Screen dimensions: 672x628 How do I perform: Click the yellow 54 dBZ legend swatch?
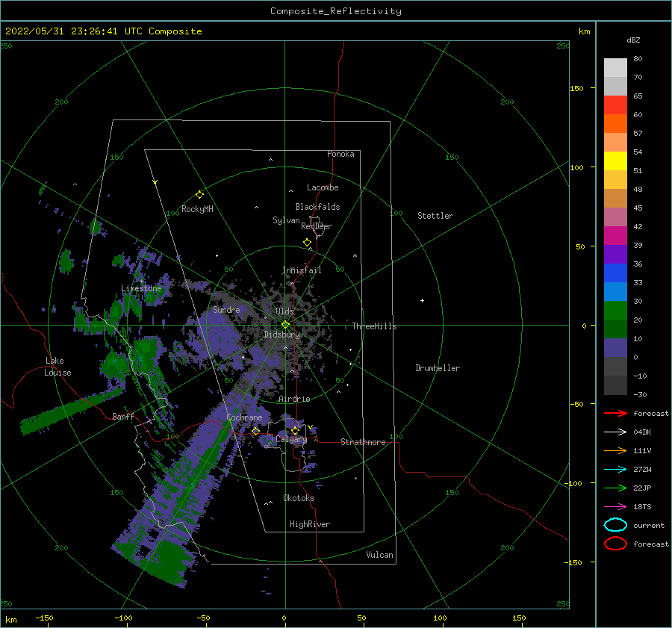coord(615,161)
